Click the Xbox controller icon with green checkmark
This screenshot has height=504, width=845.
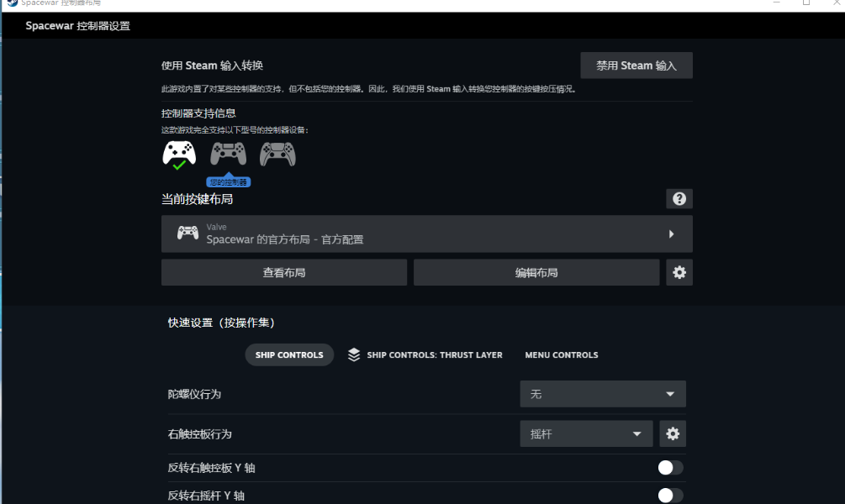click(x=179, y=154)
